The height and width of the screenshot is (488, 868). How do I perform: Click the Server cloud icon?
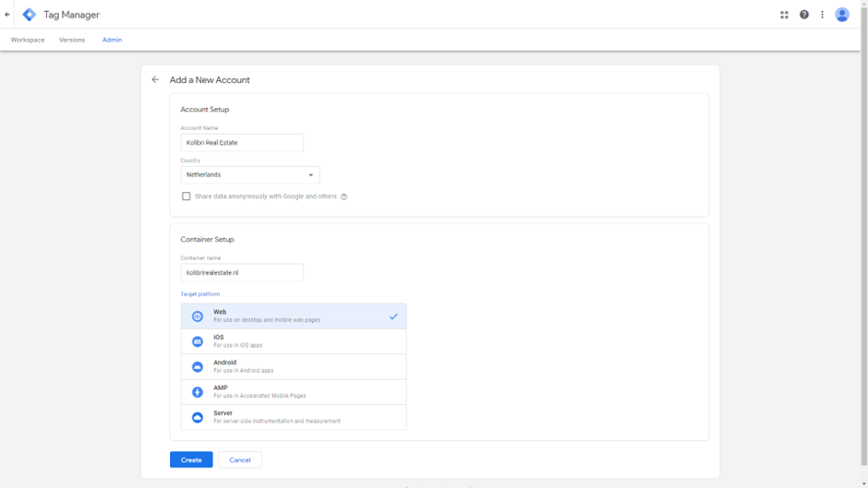(197, 418)
